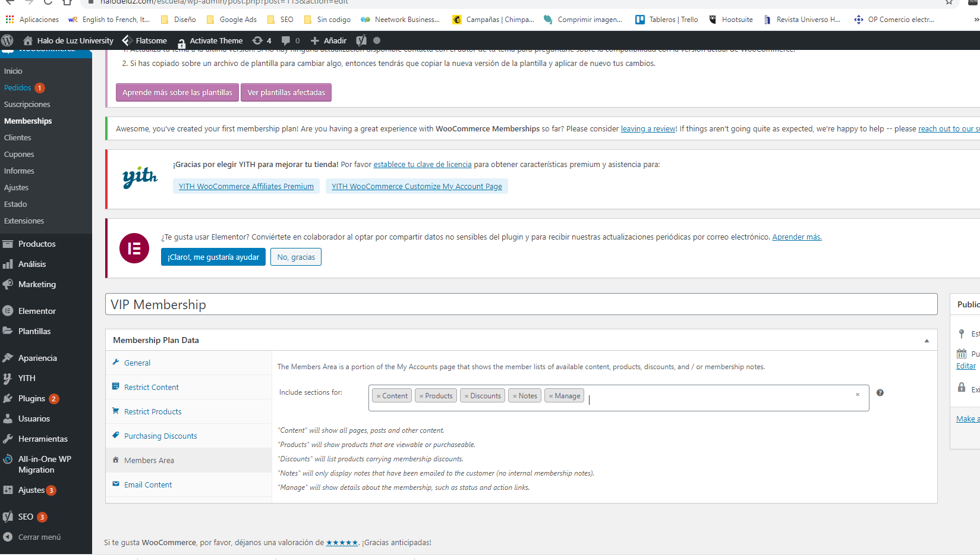The image size is (980, 560).
Task: Open Elementor icon in sidebar
Action: 8,311
